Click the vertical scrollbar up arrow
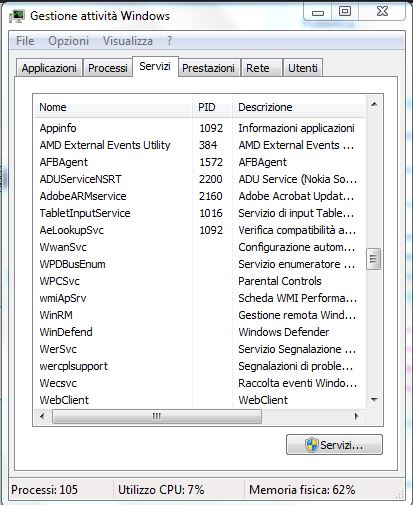The width and height of the screenshot is (413, 505). (374, 104)
